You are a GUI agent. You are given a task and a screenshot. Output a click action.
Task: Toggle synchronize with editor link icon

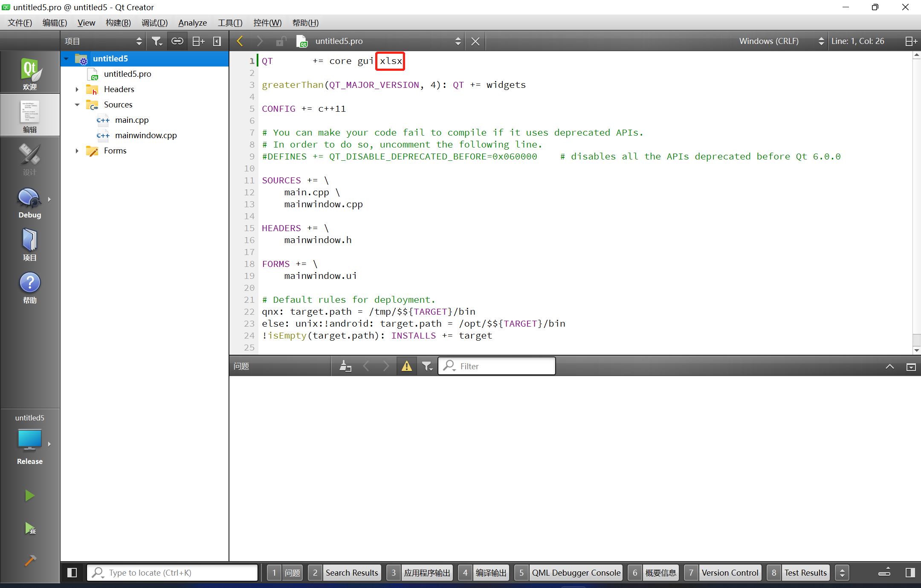[177, 41]
